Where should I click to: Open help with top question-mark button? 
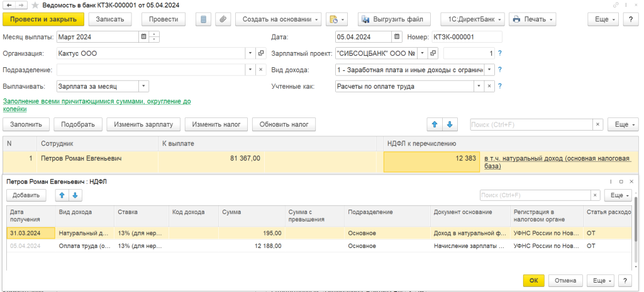[x=630, y=19]
